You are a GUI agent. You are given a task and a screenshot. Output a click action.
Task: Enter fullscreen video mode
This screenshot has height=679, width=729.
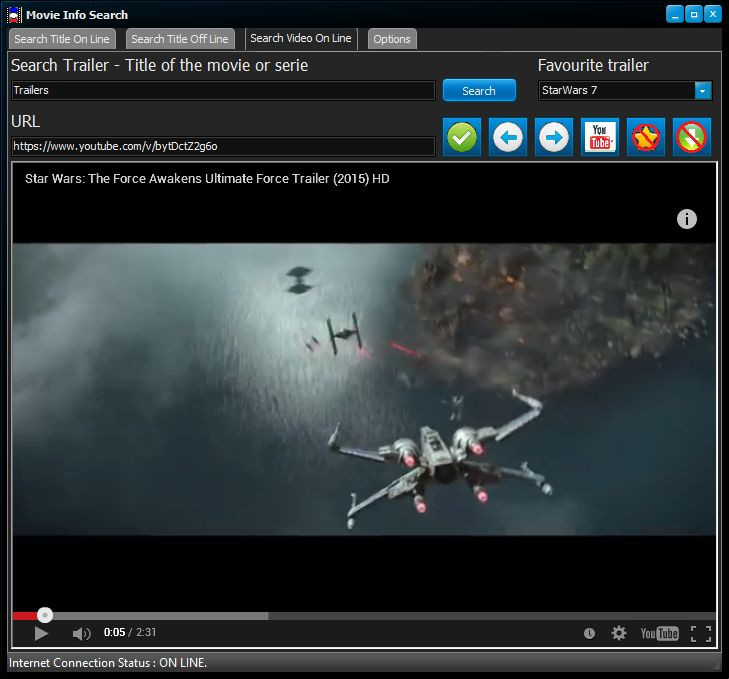click(701, 633)
